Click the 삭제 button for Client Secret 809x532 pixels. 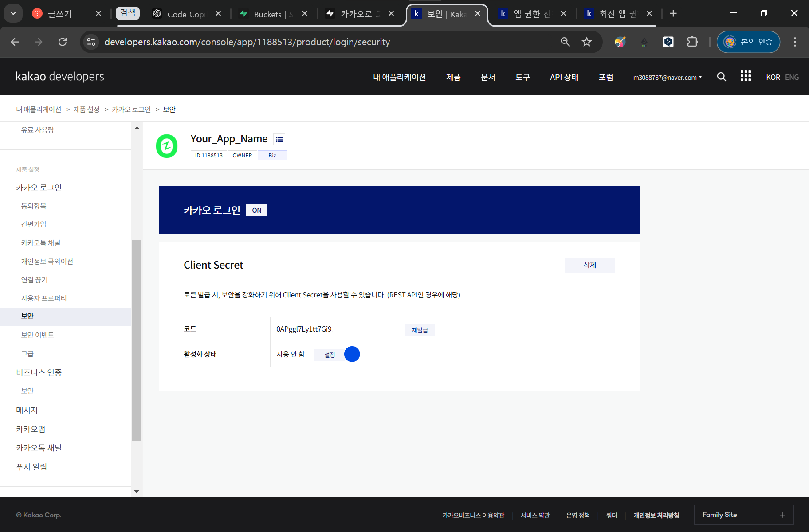click(590, 265)
